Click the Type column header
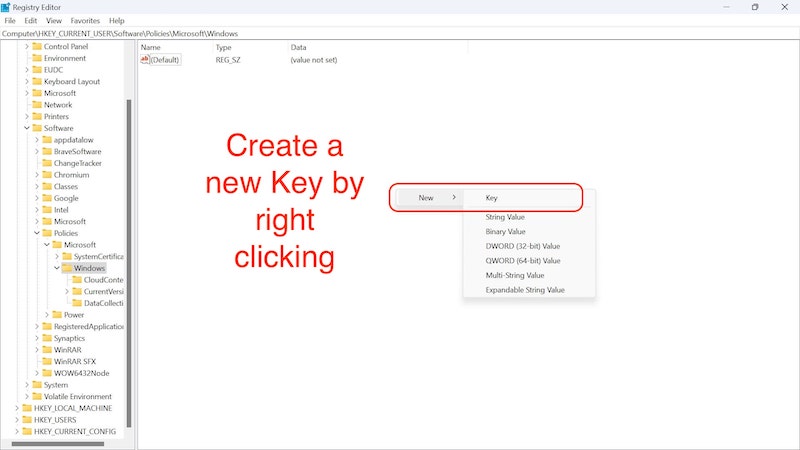The width and height of the screenshot is (800, 450). click(x=223, y=47)
